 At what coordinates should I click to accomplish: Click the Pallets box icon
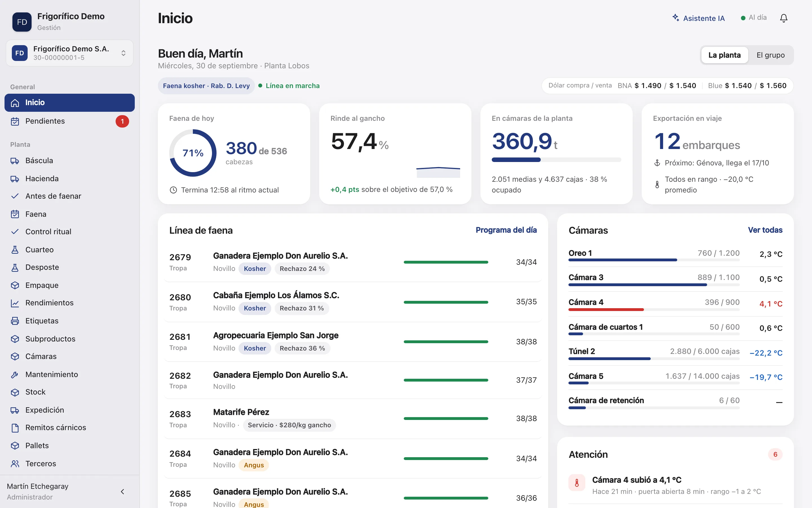click(15, 446)
